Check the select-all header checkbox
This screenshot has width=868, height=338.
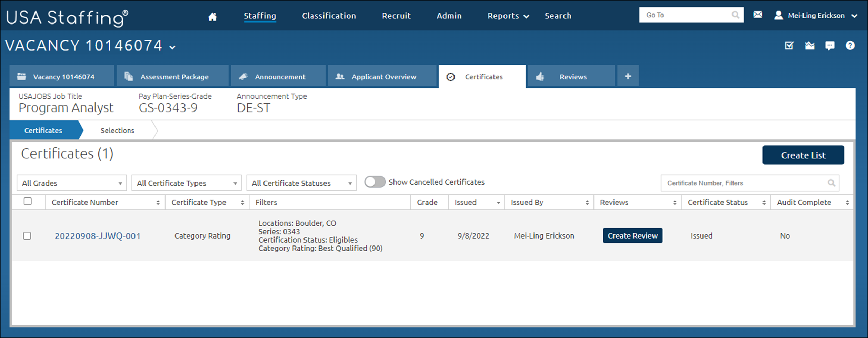(28, 201)
